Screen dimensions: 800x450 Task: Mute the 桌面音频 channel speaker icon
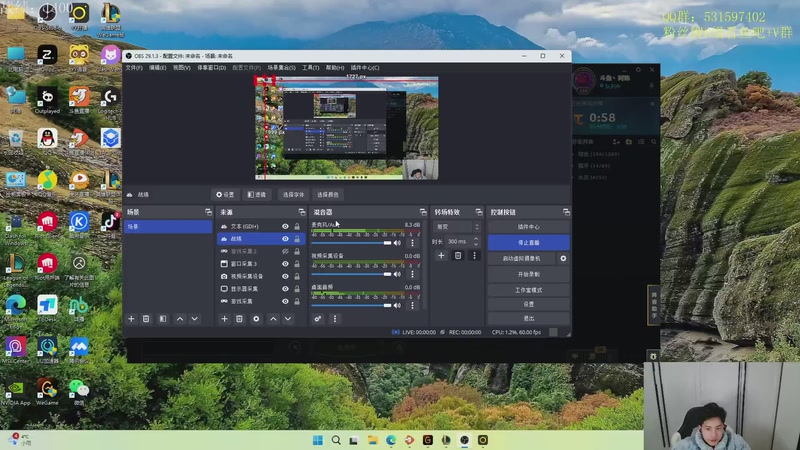[397, 306]
